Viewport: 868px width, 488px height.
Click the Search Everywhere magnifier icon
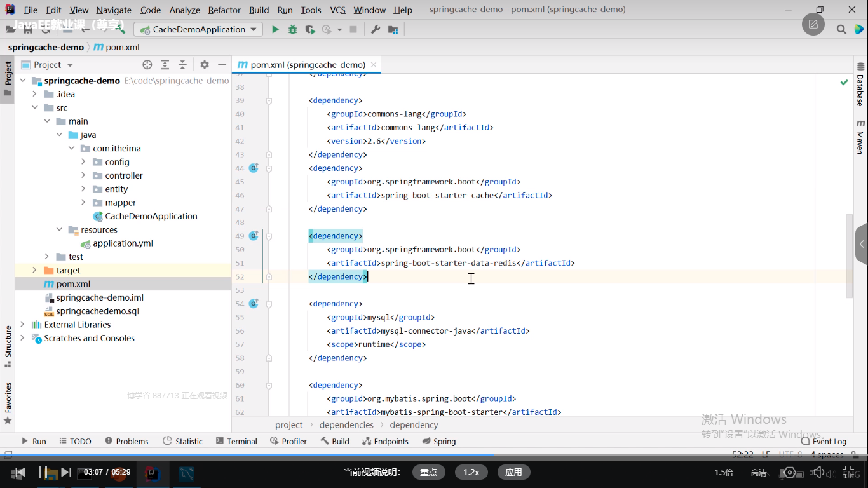coord(841,29)
